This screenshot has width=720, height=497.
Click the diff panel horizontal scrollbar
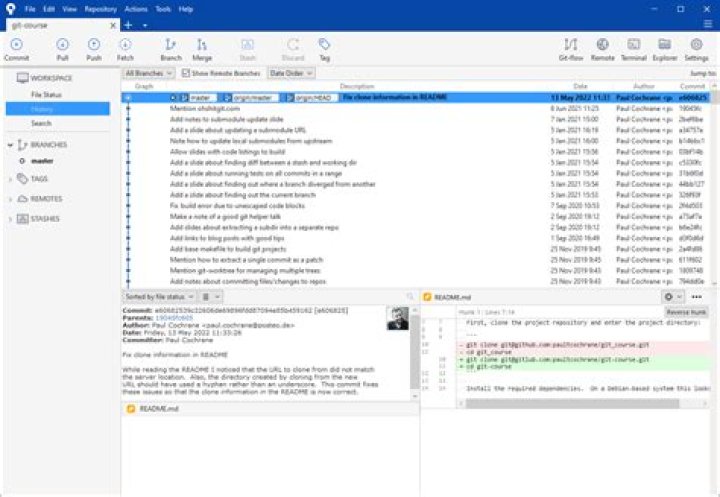[x=572, y=403]
